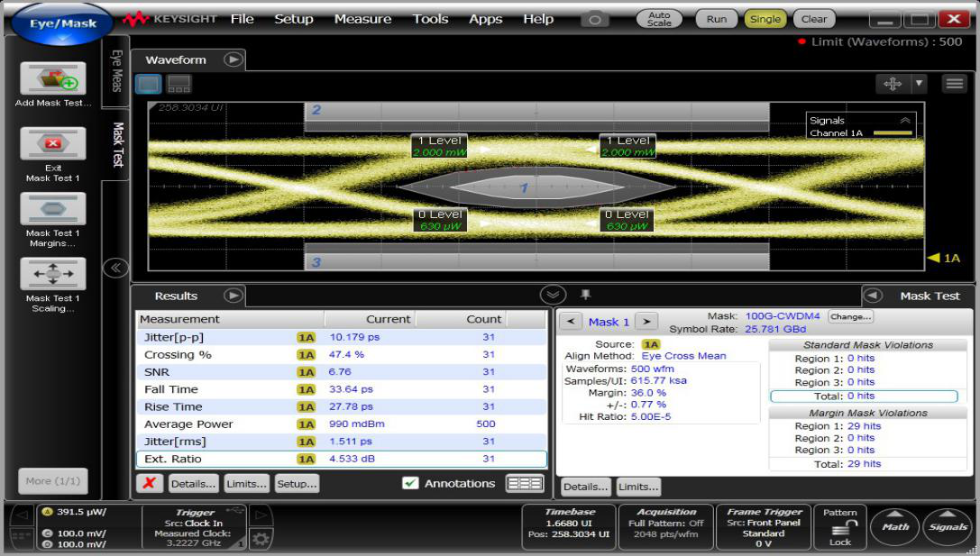Select single waveform view layout
The image size is (980, 556).
(x=150, y=84)
